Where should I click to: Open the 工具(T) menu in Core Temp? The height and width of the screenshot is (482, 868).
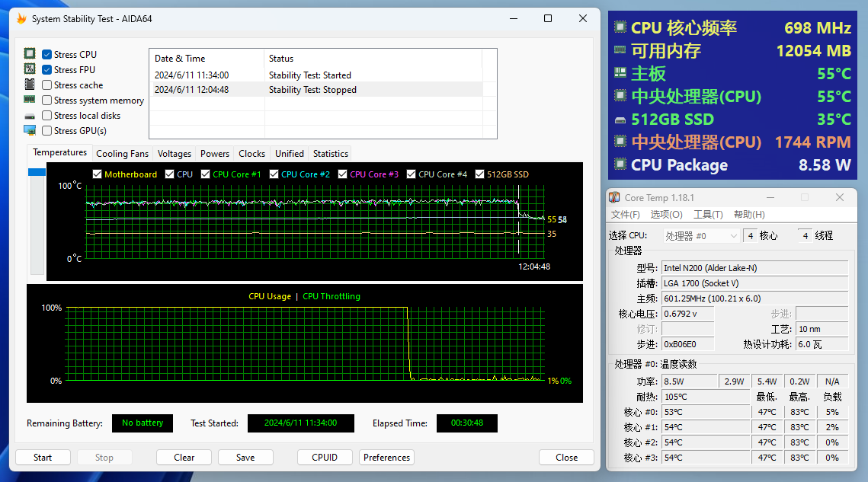[x=708, y=215]
